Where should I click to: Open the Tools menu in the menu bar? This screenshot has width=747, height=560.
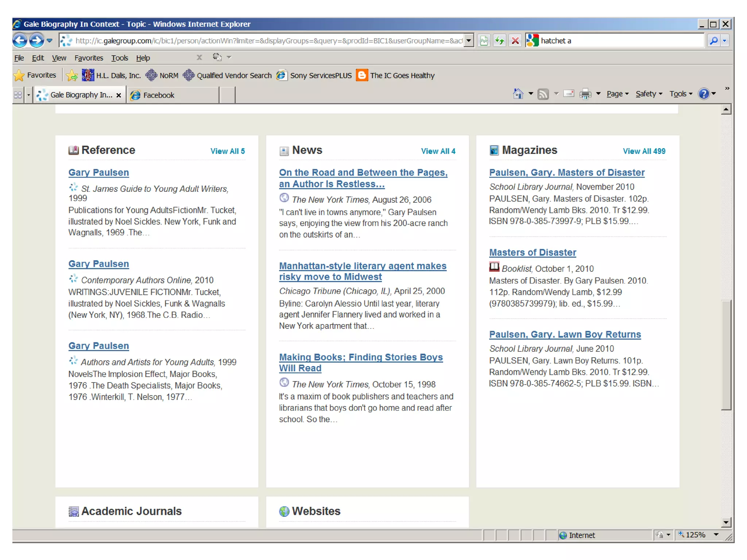coord(119,58)
